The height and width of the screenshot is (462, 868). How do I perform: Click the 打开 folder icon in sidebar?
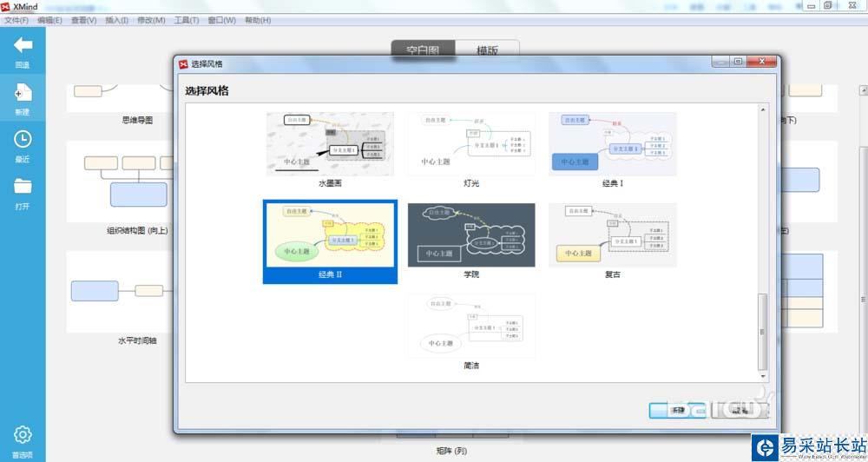pos(23,186)
